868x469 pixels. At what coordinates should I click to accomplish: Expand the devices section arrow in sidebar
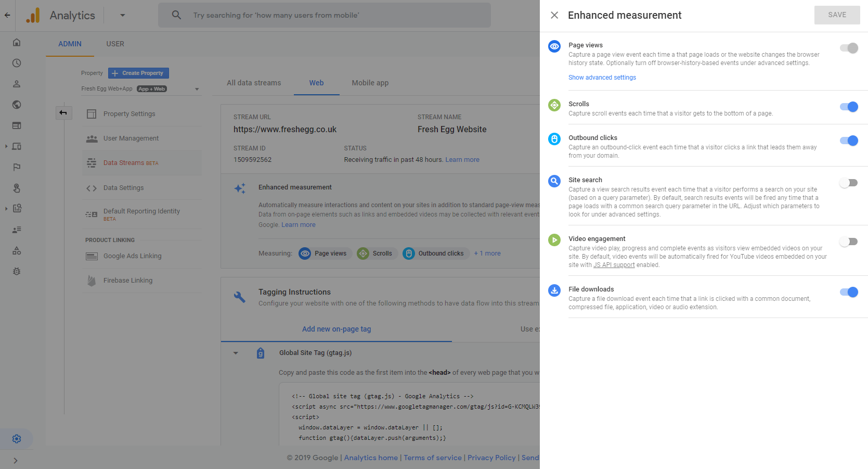[6, 146]
